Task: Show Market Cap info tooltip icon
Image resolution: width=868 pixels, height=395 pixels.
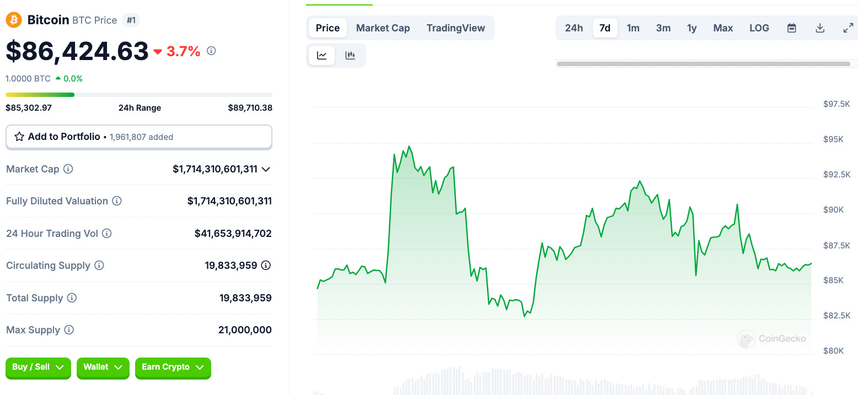Action: [x=68, y=169]
